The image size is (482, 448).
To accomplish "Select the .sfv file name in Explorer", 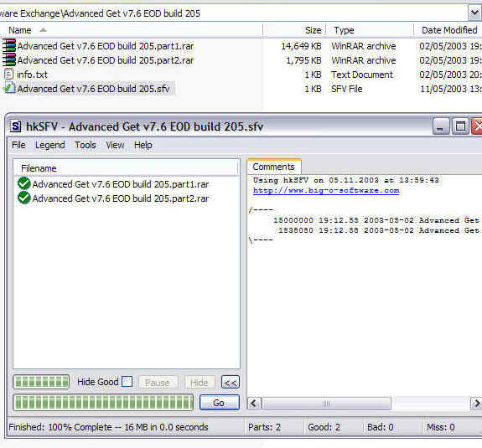I will (x=94, y=89).
